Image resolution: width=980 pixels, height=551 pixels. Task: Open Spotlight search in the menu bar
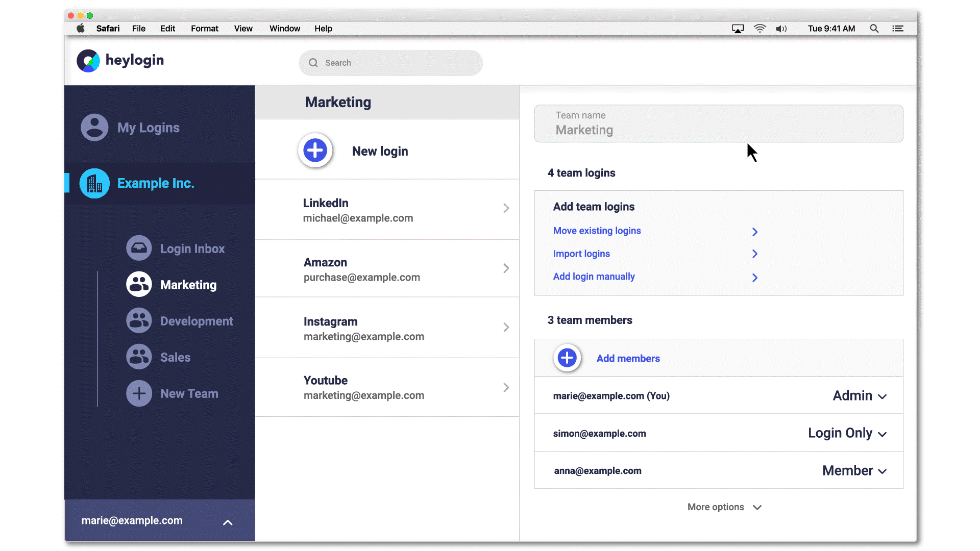point(874,29)
